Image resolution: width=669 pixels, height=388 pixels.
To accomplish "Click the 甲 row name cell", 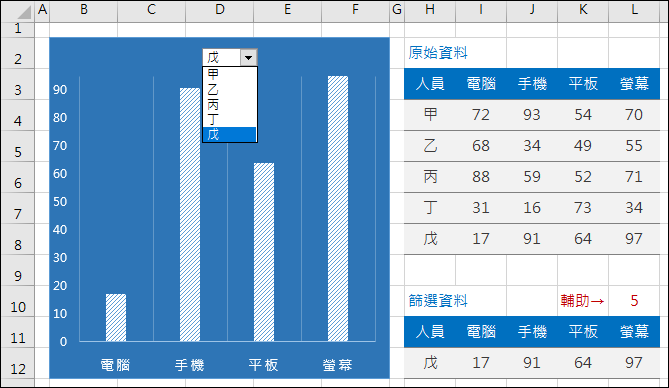I will tap(430, 114).
